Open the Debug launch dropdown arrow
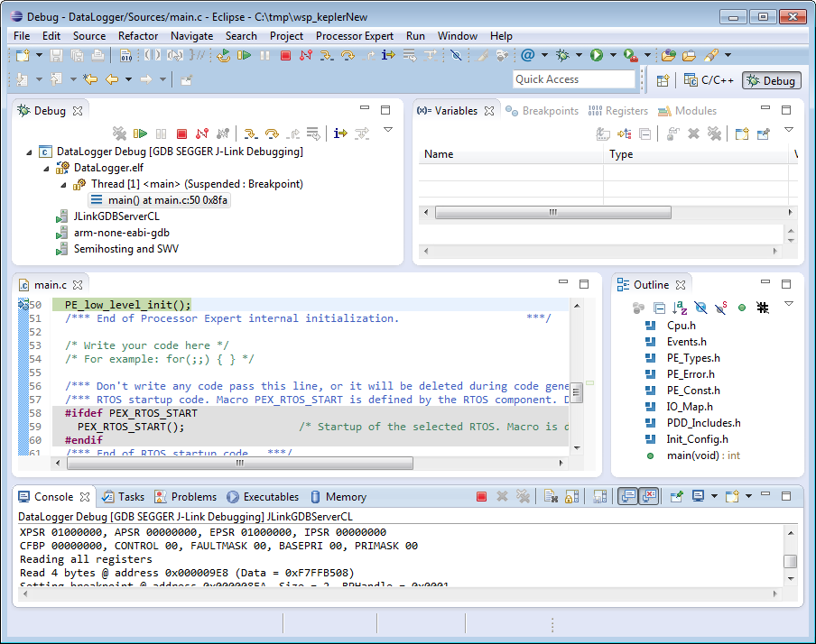This screenshot has width=816, height=644. [579, 56]
